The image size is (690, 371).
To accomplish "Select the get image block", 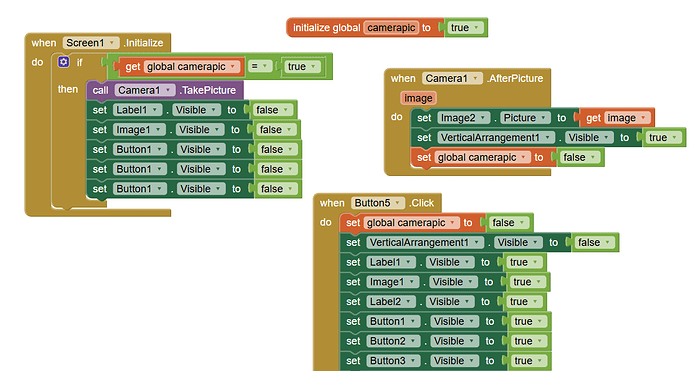I will click(617, 118).
